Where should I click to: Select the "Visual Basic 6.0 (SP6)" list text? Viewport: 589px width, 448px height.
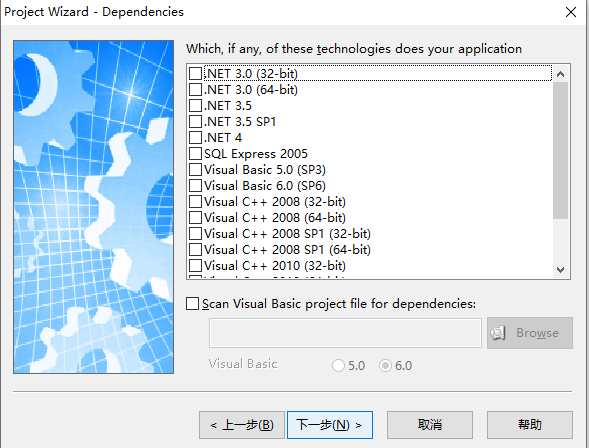(264, 186)
